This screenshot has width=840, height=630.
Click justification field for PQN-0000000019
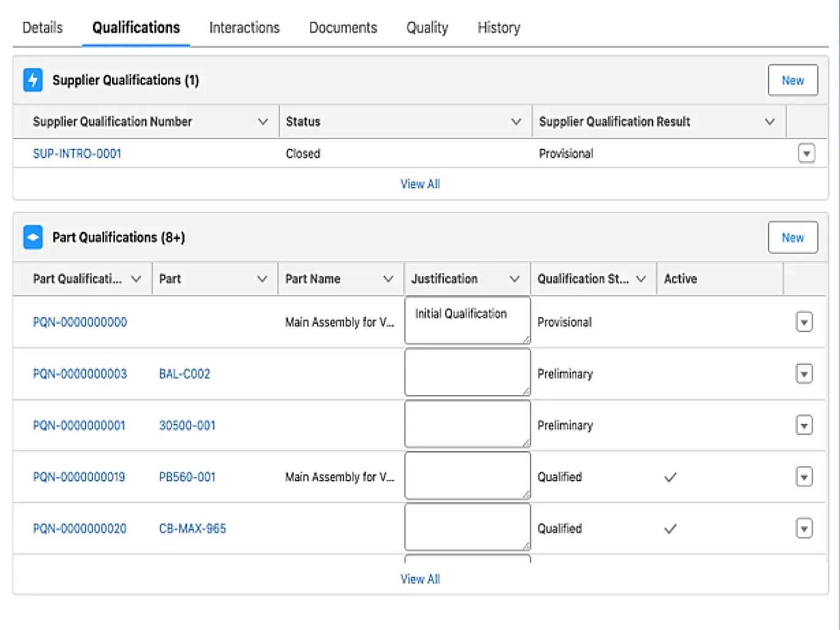click(x=468, y=475)
